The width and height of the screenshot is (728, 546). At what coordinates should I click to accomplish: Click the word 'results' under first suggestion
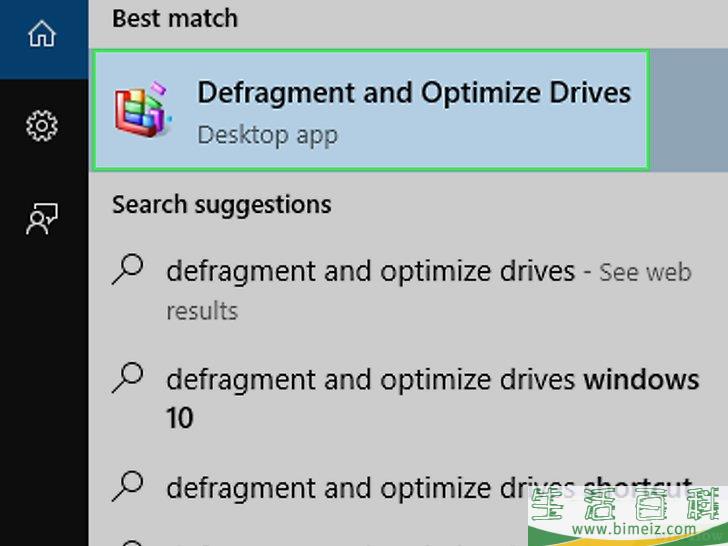(x=202, y=311)
